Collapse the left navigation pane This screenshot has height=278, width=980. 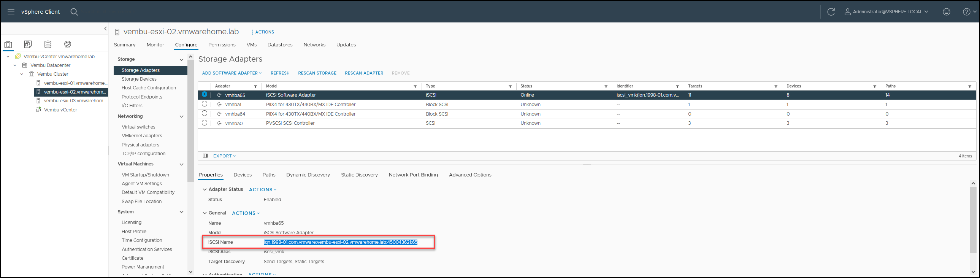(105, 29)
